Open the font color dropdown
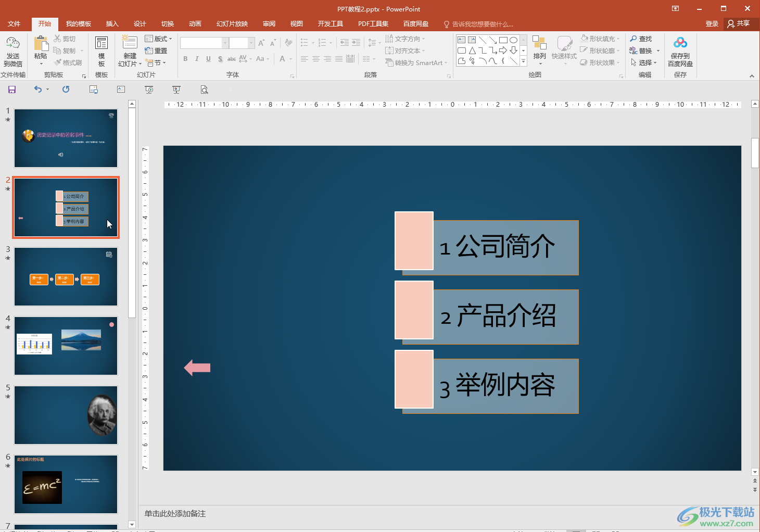 pos(290,59)
